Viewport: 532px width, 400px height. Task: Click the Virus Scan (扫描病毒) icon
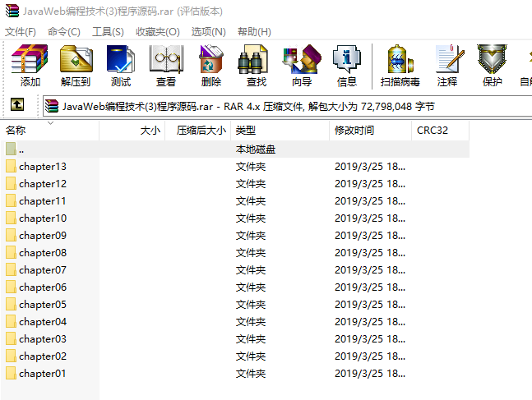click(400, 66)
